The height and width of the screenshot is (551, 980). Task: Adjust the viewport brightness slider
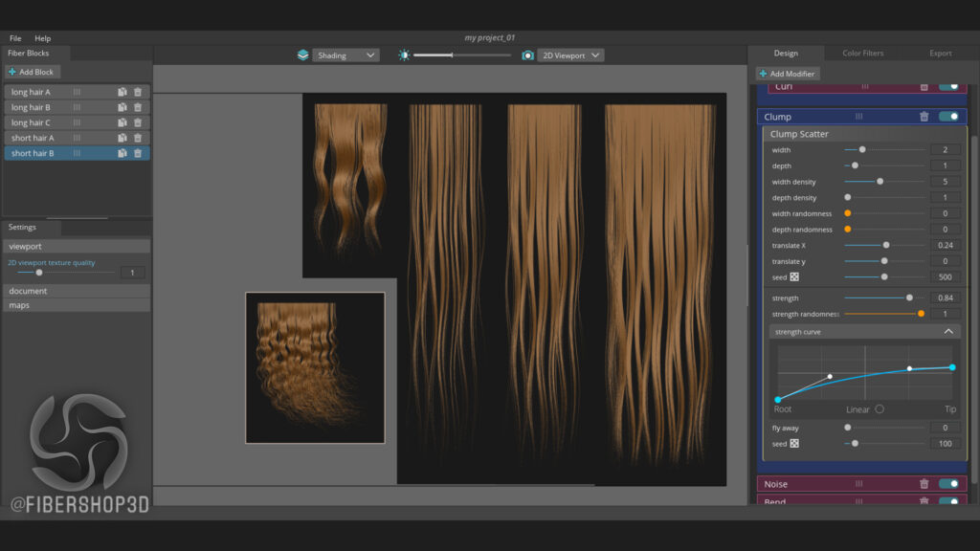tap(462, 55)
